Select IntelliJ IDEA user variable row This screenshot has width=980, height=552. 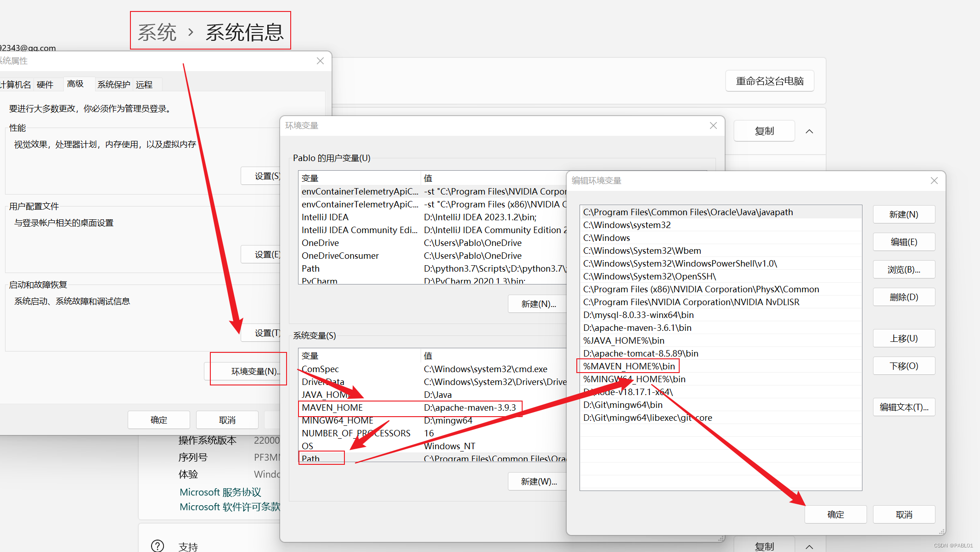(433, 217)
